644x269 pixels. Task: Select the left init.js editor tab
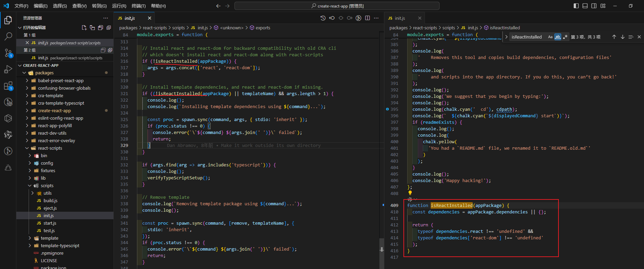134,18
